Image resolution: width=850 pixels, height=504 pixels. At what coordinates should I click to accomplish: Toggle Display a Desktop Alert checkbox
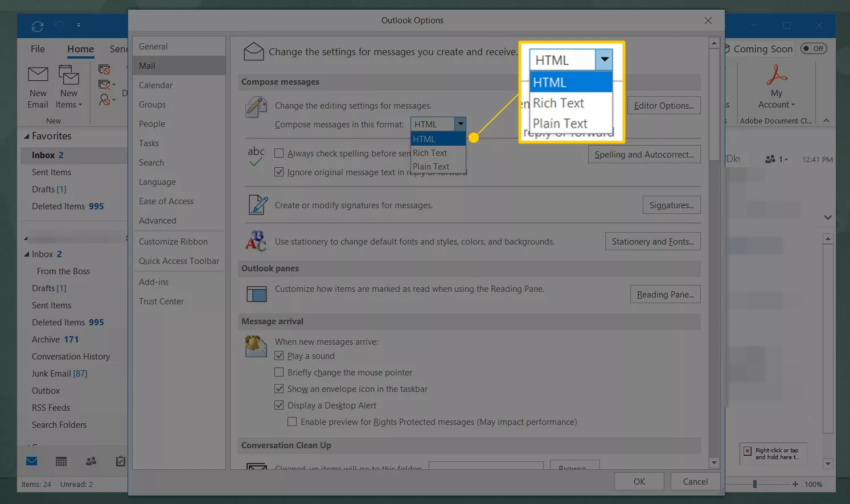pyautogui.click(x=279, y=405)
